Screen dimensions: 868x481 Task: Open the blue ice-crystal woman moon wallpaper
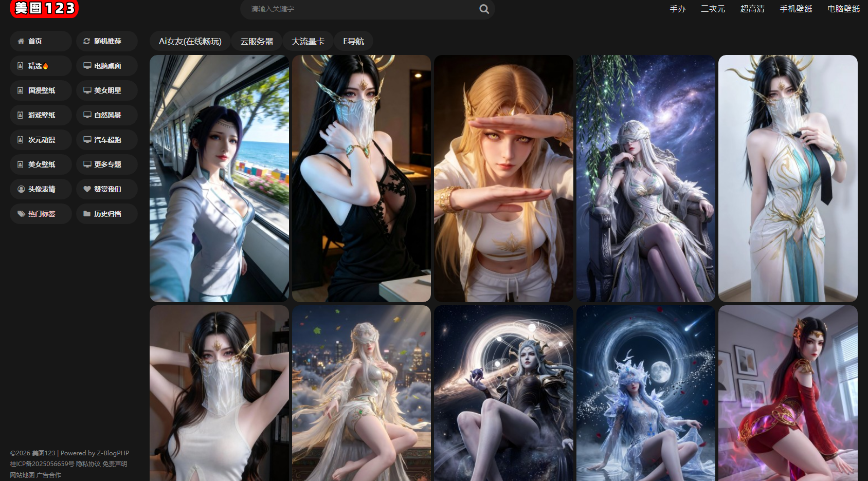tap(646, 393)
